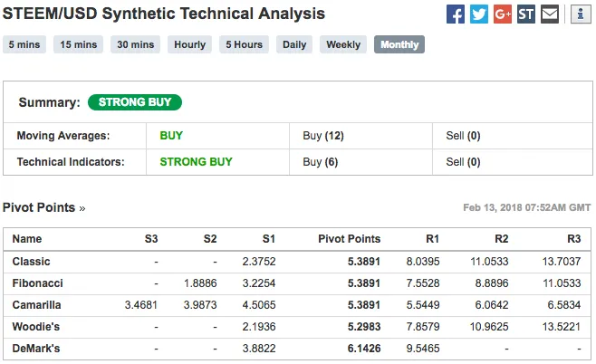Click DeMark's R1 value 9.5465
This screenshot has width=596, height=364.
(x=423, y=348)
